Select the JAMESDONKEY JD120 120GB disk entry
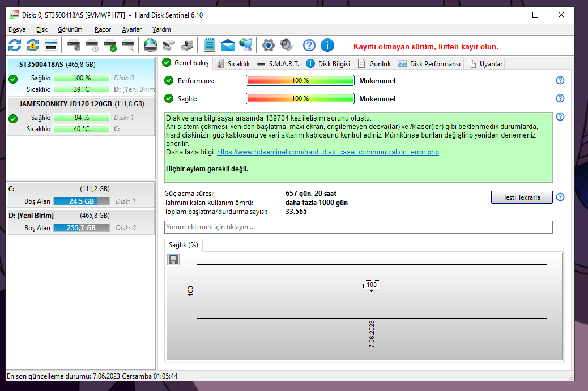This screenshot has width=588, height=391. (x=80, y=117)
